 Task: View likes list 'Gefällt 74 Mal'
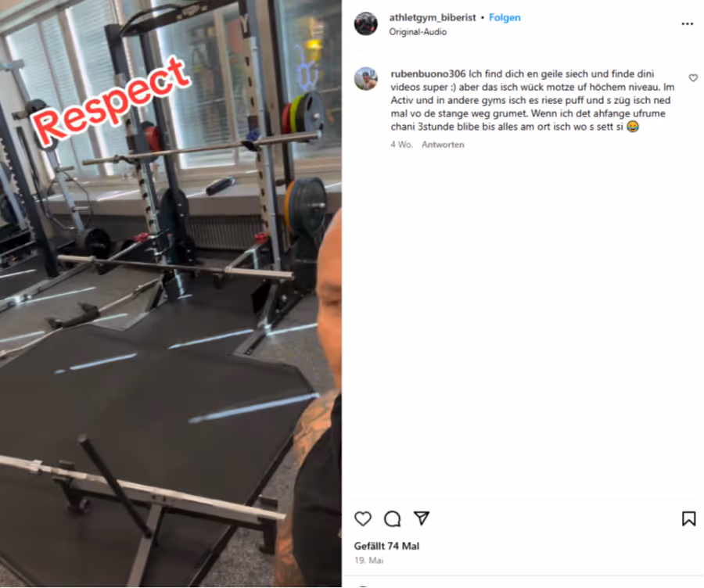pos(386,547)
